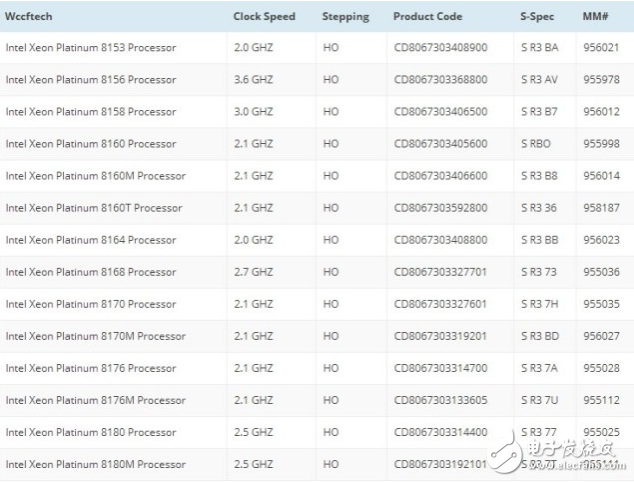The image size is (634, 482).
Task: Click the 3.0 GHZ clock speed cell
Action: point(253,112)
